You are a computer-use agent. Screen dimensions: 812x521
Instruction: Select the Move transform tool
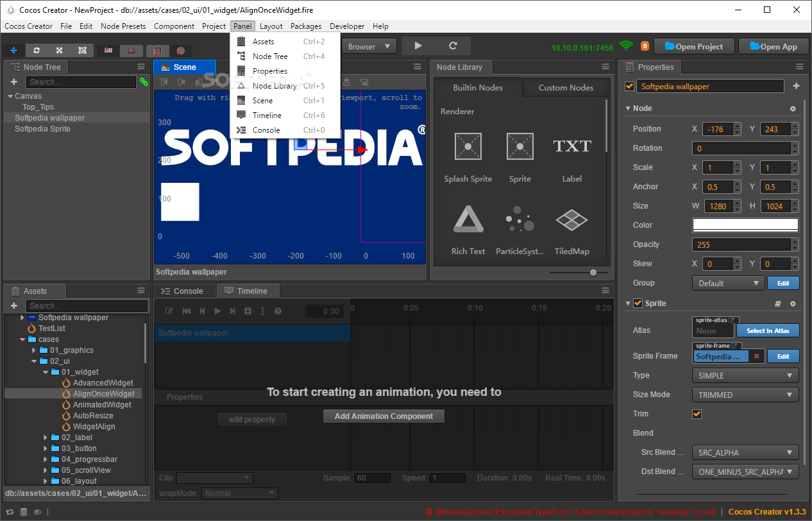[x=13, y=50]
